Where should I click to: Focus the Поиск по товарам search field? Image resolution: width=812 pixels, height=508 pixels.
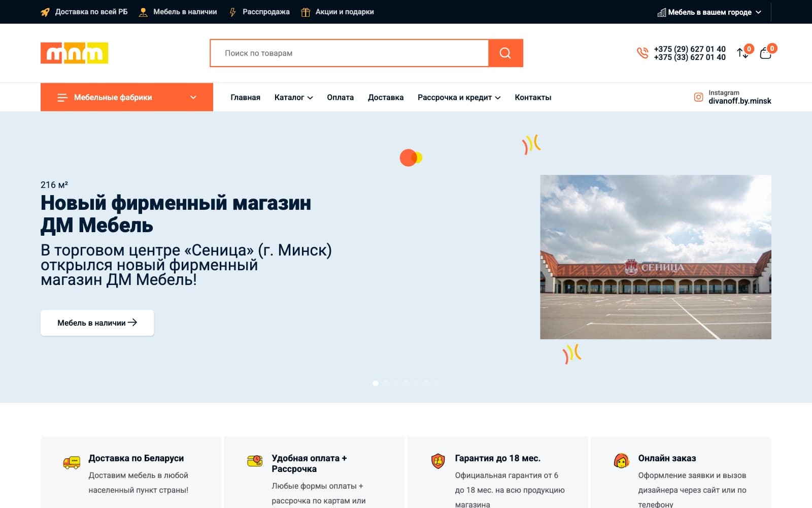pyautogui.click(x=349, y=53)
